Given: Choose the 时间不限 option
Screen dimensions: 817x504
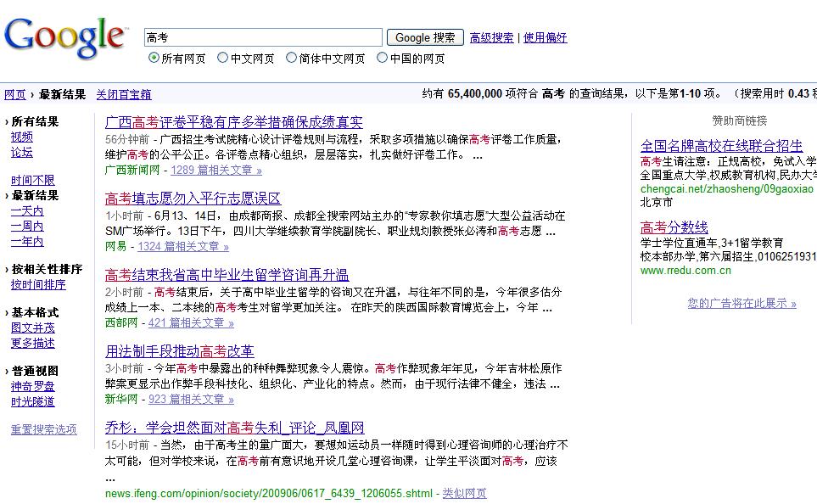Looking at the screenshot, I should click(33, 181).
